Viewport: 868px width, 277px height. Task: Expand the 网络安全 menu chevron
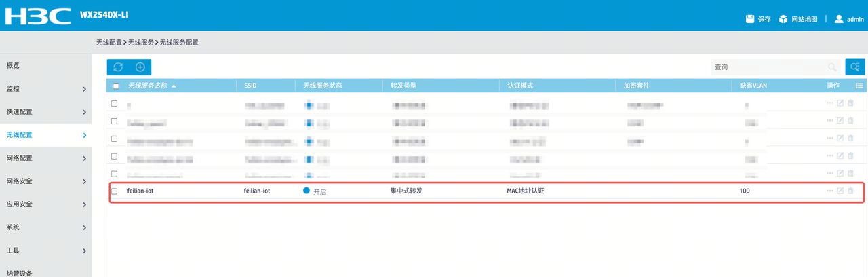pyautogui.click(x=84, y=181)
